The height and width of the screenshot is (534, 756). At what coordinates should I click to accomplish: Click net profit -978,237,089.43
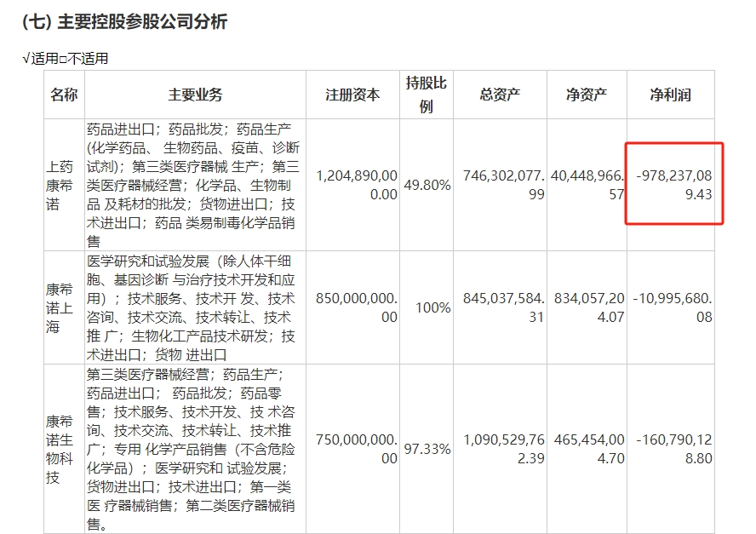pyautogui.click(x=674, y=185)
